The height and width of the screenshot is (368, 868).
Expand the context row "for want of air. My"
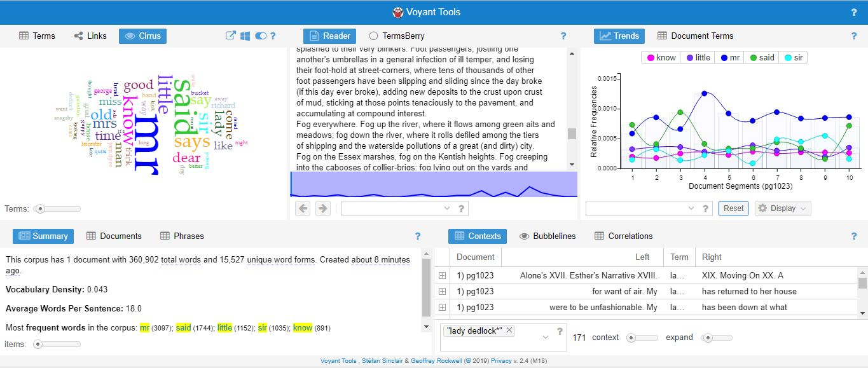click(442, 291)
